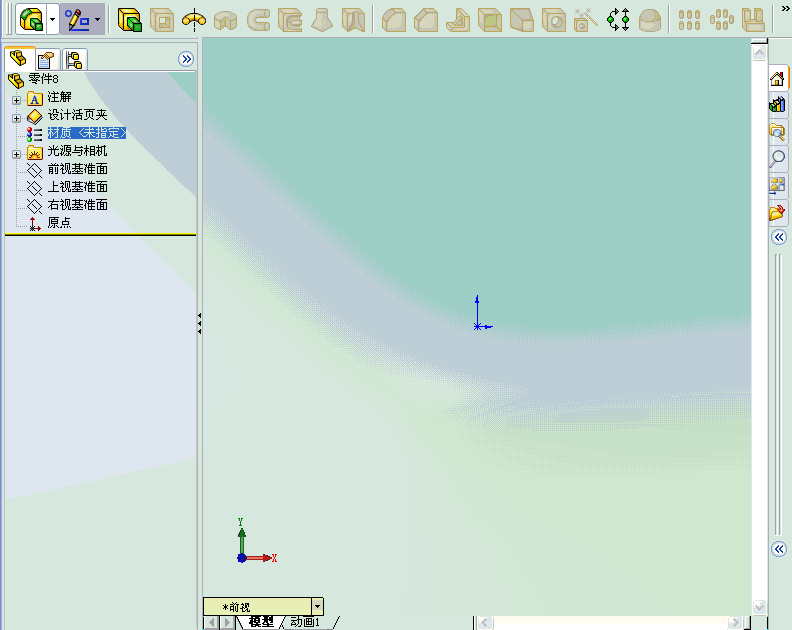Click the vertical scrollbar down arrow
Image resolution: width=792 pixels, height=630 pixels.
point(759,606)
